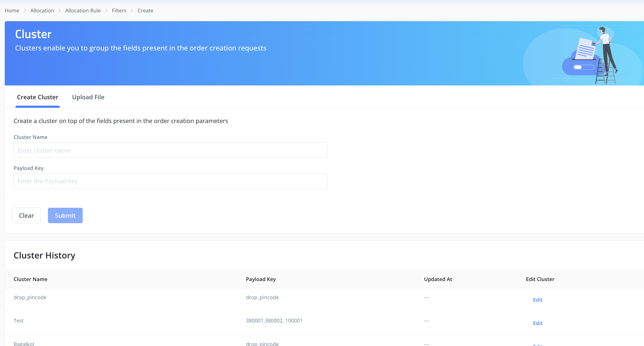This screenshot has width=644, height=346.
Task: Select the Bagalkot cluster row name
Action: [x=24, y=344]
